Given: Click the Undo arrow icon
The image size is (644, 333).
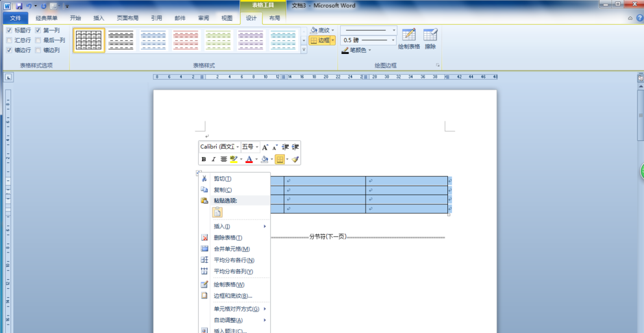Looking at the screenshot, I should click(29, 6).
